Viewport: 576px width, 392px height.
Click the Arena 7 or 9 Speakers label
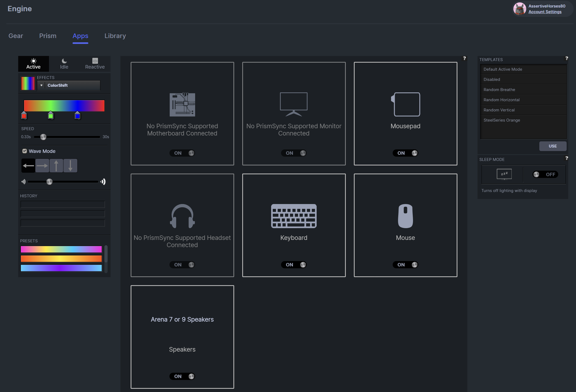(182, 319)
